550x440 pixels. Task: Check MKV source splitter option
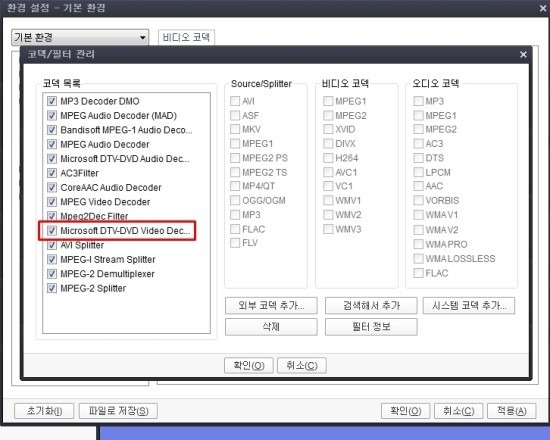pos(235,129)
